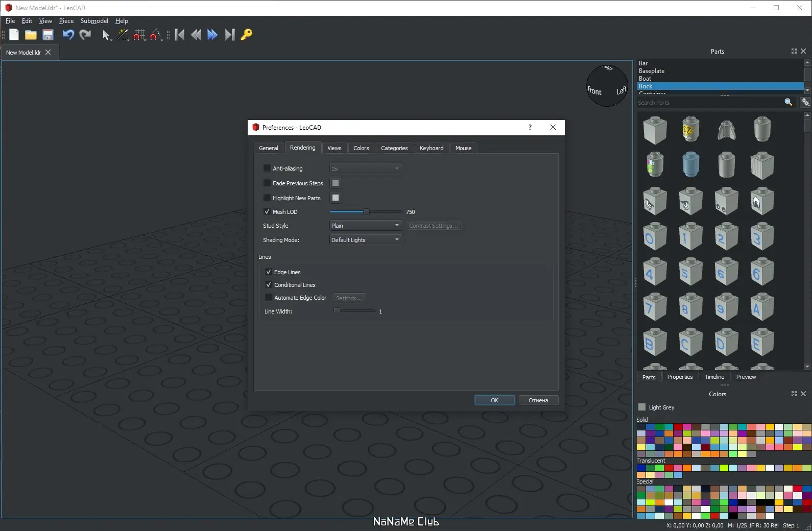Disable the Edge Lines checkbox
Screen dimensions: 812x531
click(269, 272)
